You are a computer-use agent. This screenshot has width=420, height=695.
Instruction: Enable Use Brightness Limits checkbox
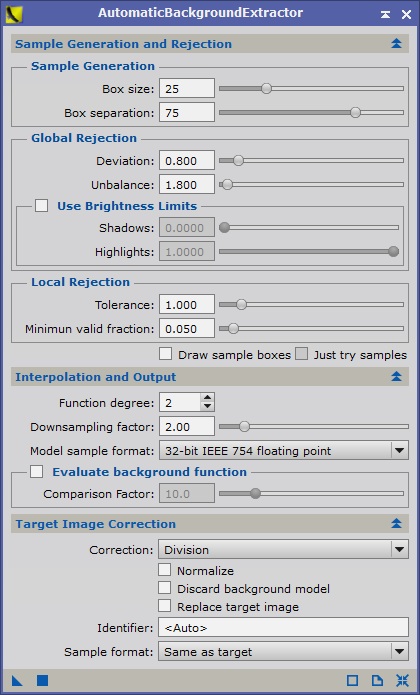(42, 206)
